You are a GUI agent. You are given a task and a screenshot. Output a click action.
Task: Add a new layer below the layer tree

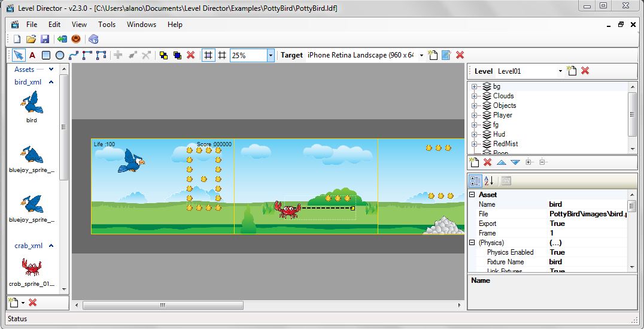(474, 162)
